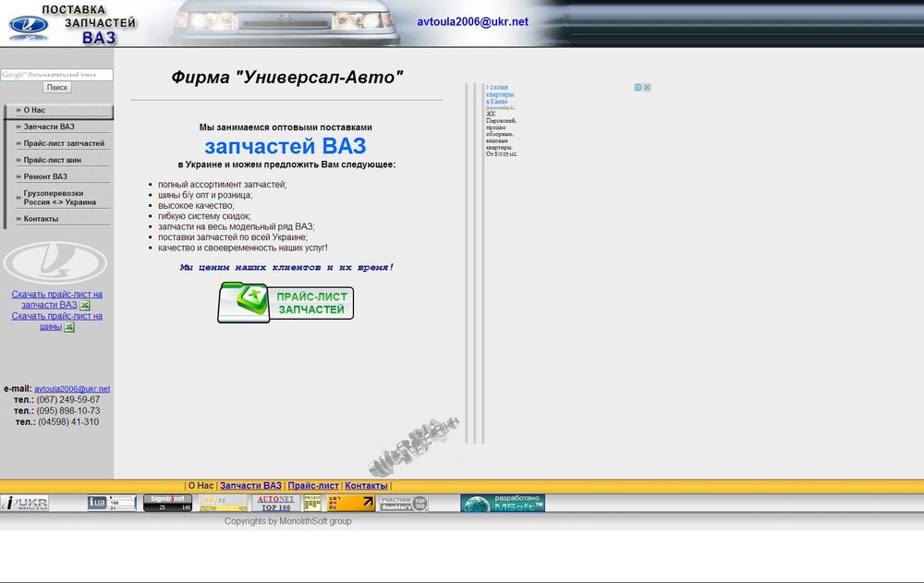Image resolution: width=924 pixels, height=583 pixels.
Task: Click the Excel icon after 'шины' download link
Action: pyautogui.click(x=69, y=327)
